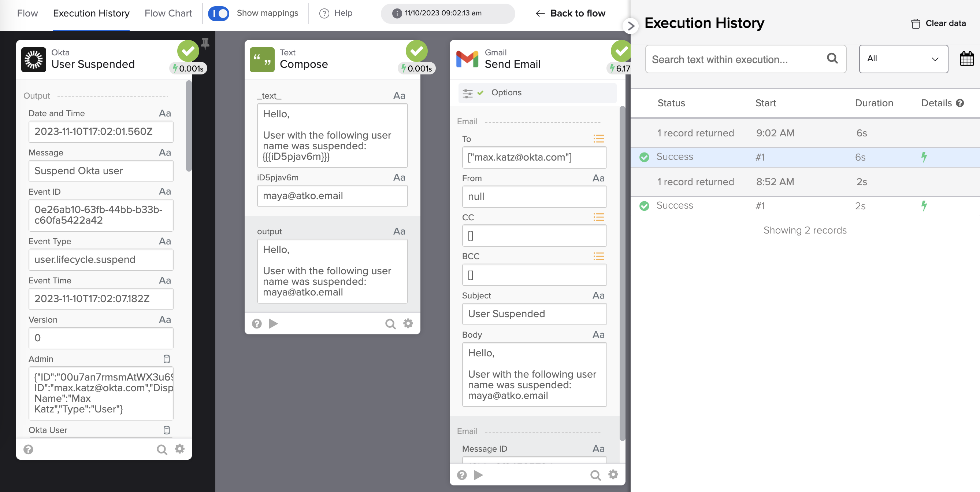Screen dimensions: 980x492
Task: Open the All status filter dropdown
Action: (903, 59)
